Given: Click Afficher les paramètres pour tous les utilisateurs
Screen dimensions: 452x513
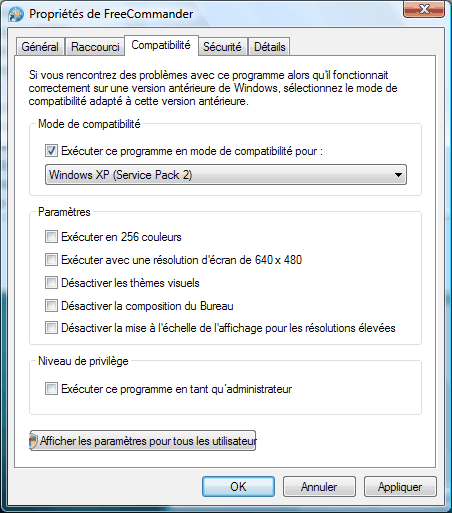Looking at the screenshot, I should (143, 441).
